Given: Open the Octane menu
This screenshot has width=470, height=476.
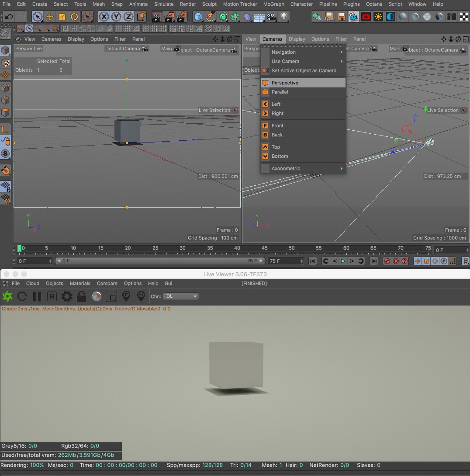Looking at the screenshot, I should click(374, 4).
